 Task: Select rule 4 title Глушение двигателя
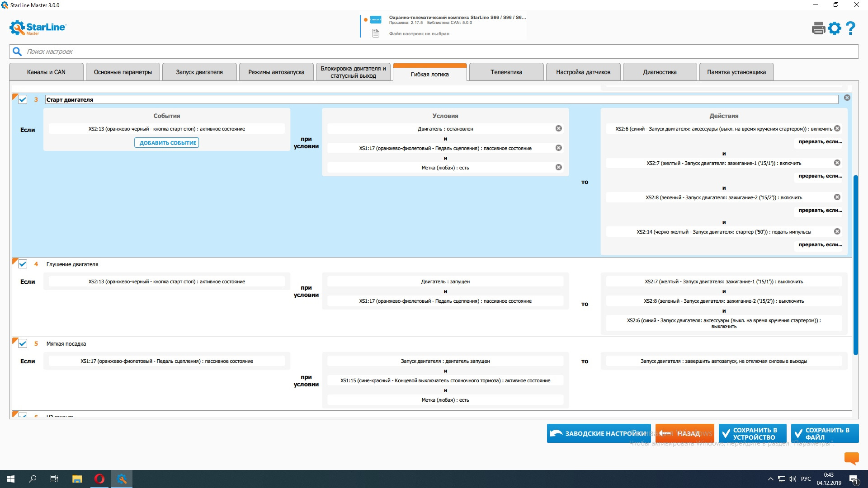(72, 264)
